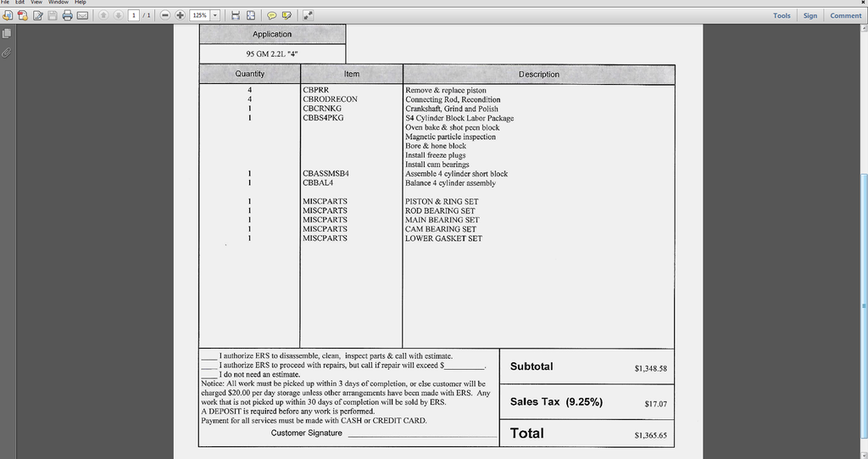Image resolution: width=868 pixels, height=459 pixels.
Task: Click the page number field
Action: coord(133,15)
